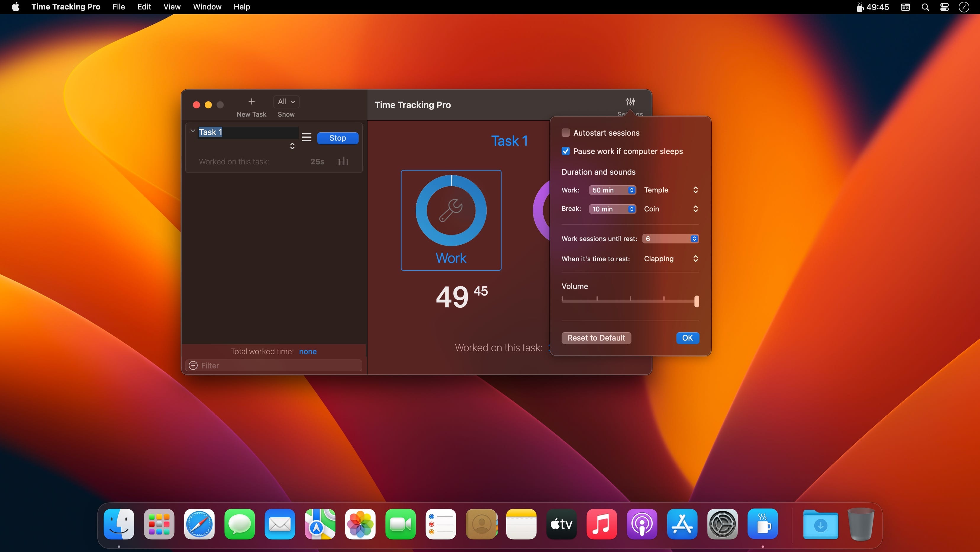Change the Work sound Temple popup
The height and width of the screenshot is (552, 980).
671,190
